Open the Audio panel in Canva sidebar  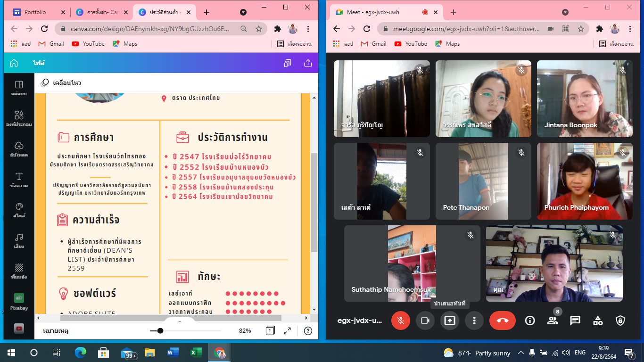[x=19, y=240]
